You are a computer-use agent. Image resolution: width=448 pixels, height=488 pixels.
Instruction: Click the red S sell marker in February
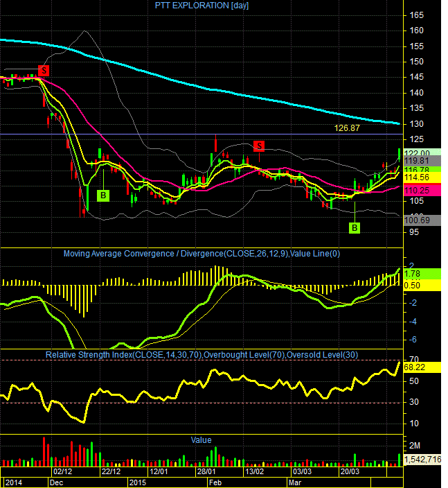coord(259,146)
